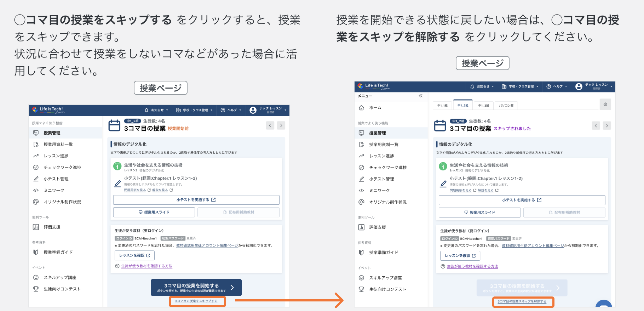Go to previous lesson arrow in left screenshot
The width and height of the screenshot is (644, 311).
(270, 125)
